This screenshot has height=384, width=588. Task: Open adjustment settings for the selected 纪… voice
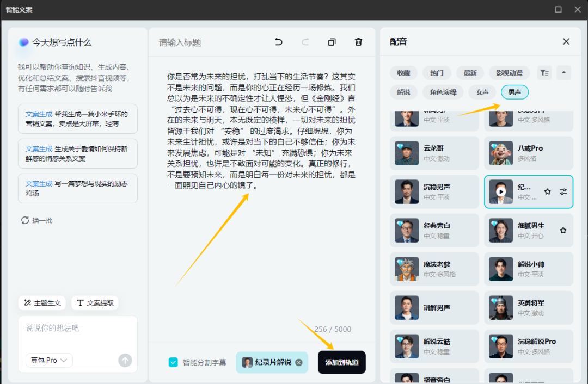(563, 192)
